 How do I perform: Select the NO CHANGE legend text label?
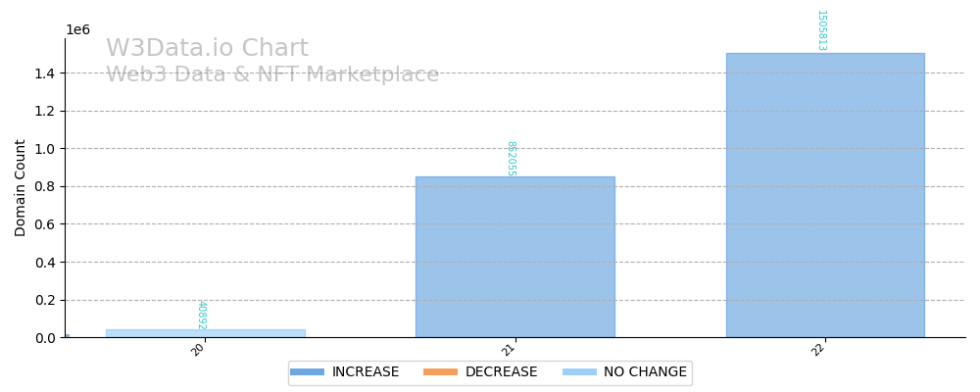point(645,372)
